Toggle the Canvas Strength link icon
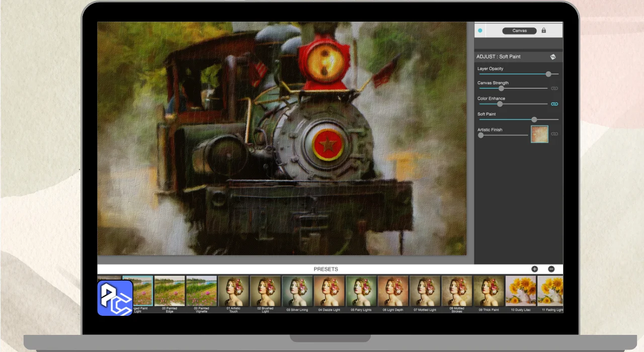 [x=554, y=89]
